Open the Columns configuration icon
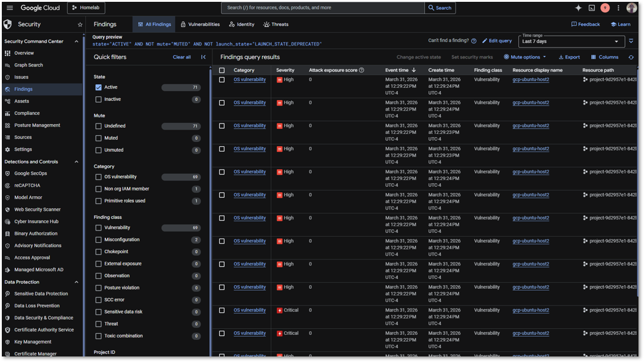 click(603, 57)
